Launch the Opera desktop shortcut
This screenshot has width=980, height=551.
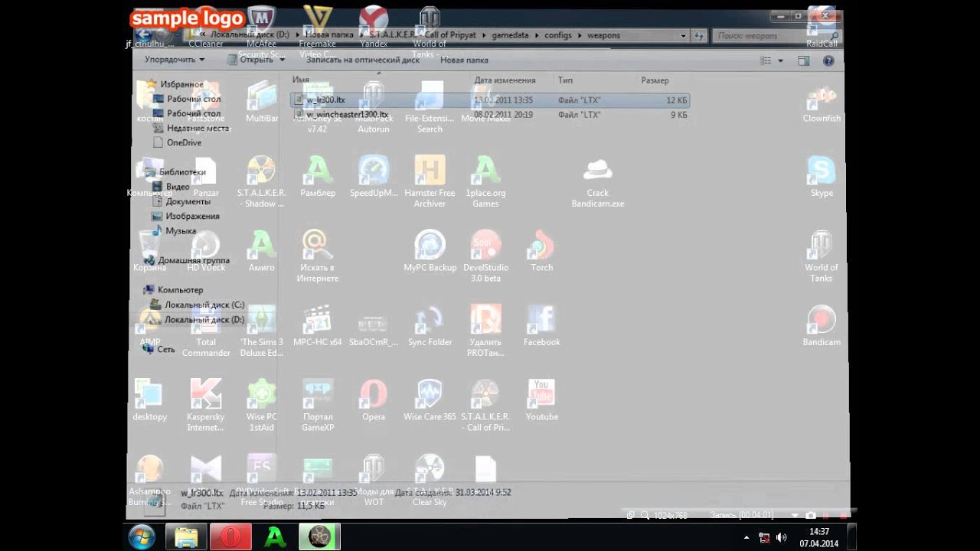coord(374,400)
